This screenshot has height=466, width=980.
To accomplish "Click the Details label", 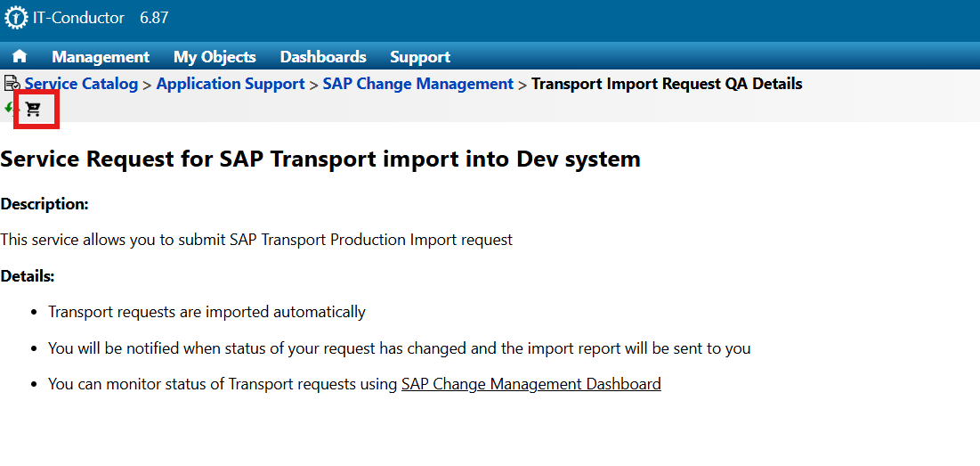I will [28, 276].
